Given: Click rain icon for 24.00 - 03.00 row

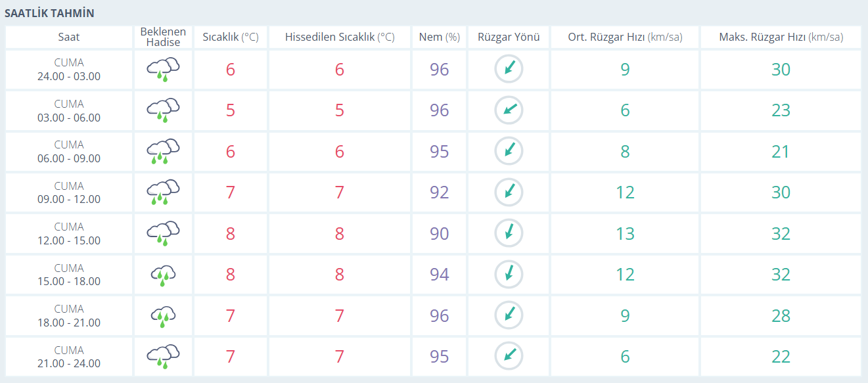Looking at the screenshot, I should [163, 69].
